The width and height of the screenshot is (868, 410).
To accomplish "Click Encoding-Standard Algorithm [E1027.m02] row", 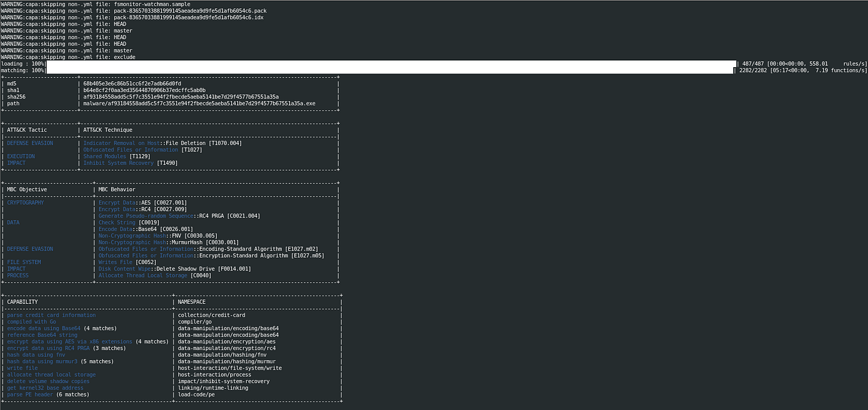I will click(x=208, y=249).
